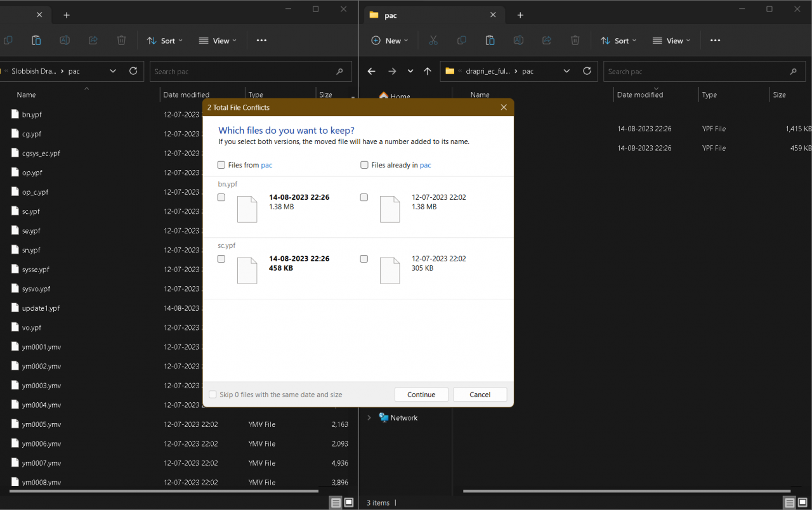
Task: Navigate back with the Back arrow
Action: tap(372, 72)
